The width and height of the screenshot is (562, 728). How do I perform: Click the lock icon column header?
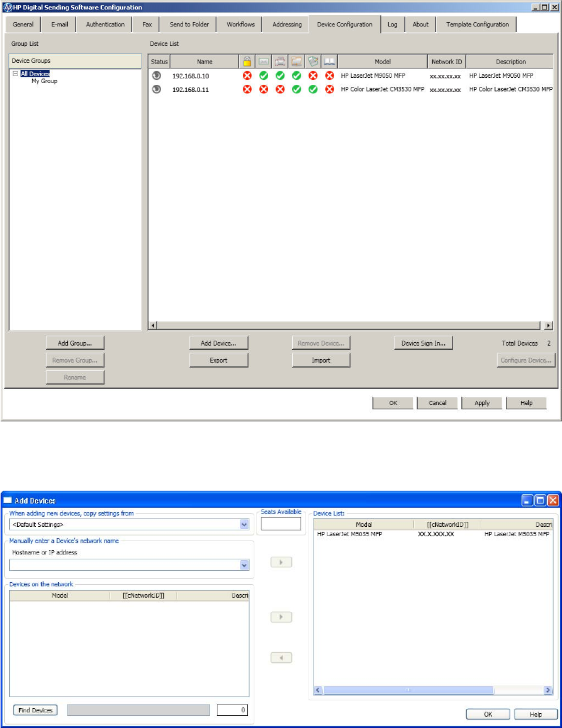247,62
